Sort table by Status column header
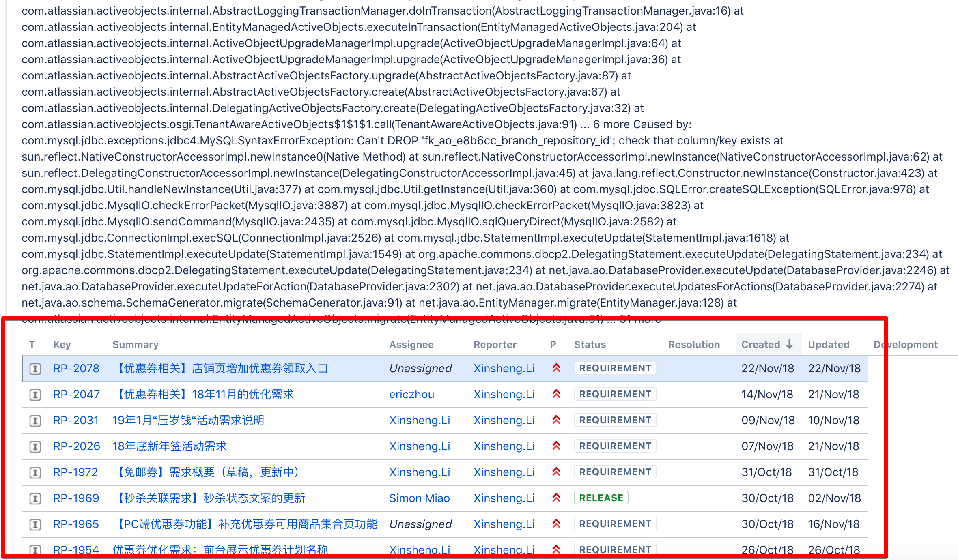 (590, 345)
